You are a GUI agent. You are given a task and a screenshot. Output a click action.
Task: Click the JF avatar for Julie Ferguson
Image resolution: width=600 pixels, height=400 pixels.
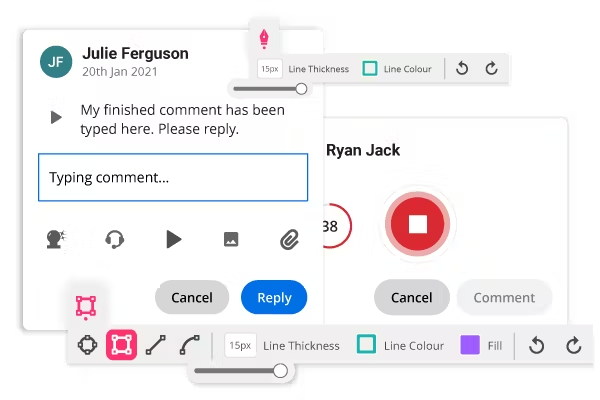pos(56,62)
